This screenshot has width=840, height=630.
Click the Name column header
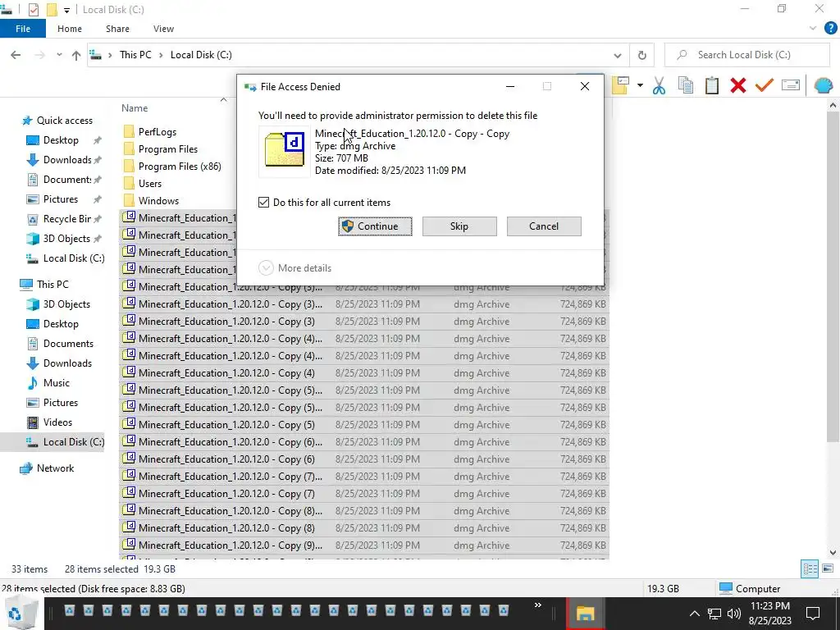click(x=135, y=108)
